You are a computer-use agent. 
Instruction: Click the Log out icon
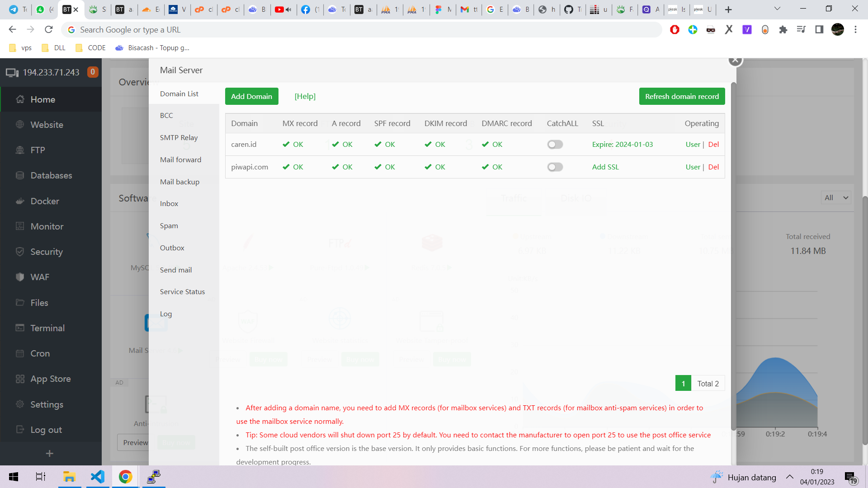pos(20,430)
